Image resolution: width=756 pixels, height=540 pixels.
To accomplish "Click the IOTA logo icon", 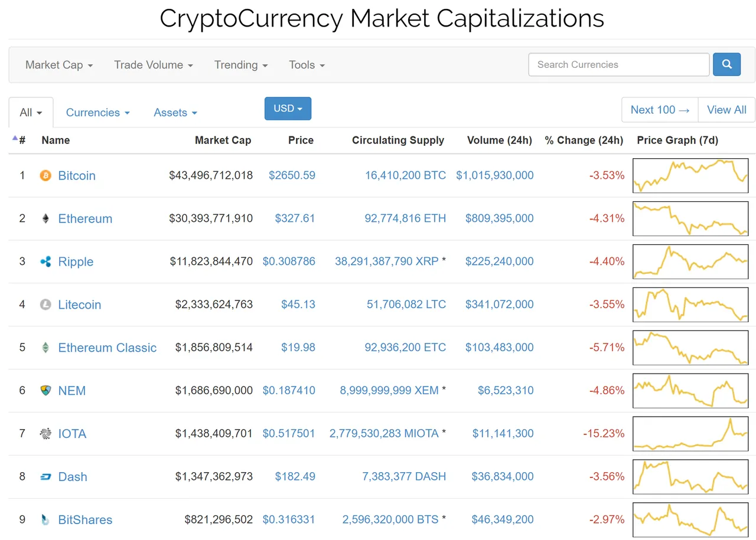I will click(x=45, y=434).
